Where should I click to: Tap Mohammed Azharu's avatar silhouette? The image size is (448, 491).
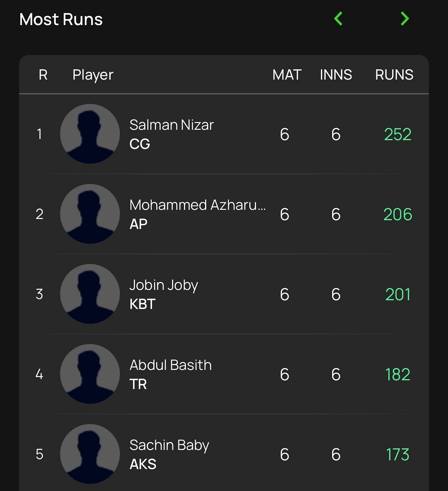tap(90, 214)
